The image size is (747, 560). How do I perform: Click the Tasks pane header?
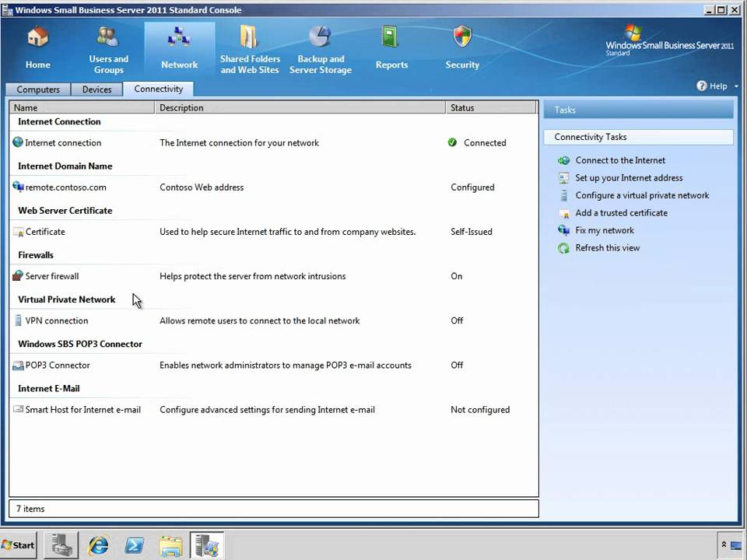(638, 110)
